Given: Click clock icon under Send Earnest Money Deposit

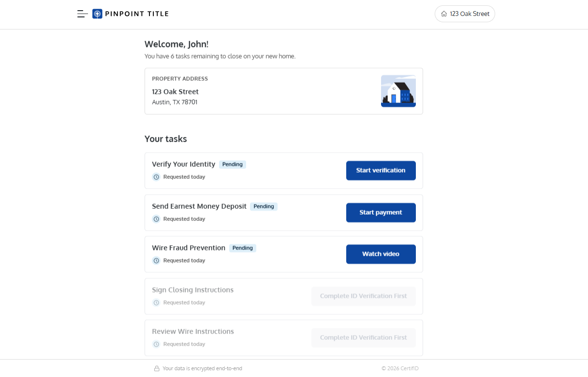Looking at the screenshot, I should [156, 219].
